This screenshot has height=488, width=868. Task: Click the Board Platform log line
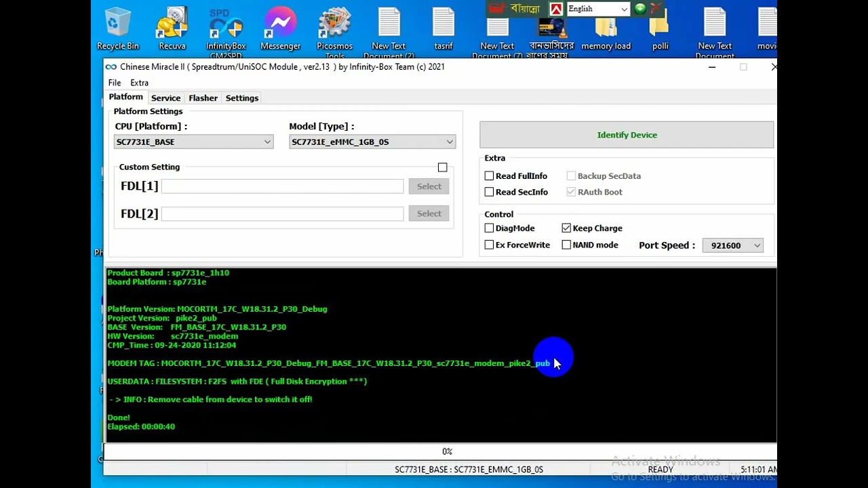coord(157,282)
